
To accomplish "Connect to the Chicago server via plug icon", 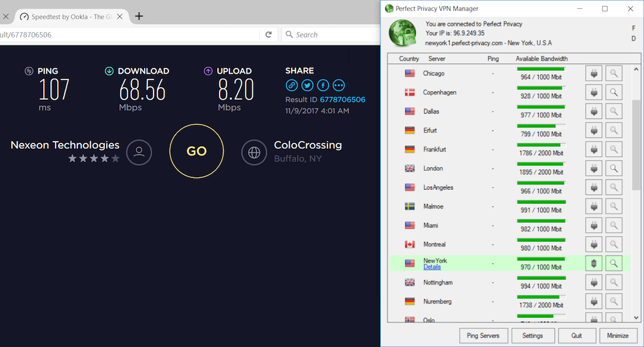I will click(593, 73).
